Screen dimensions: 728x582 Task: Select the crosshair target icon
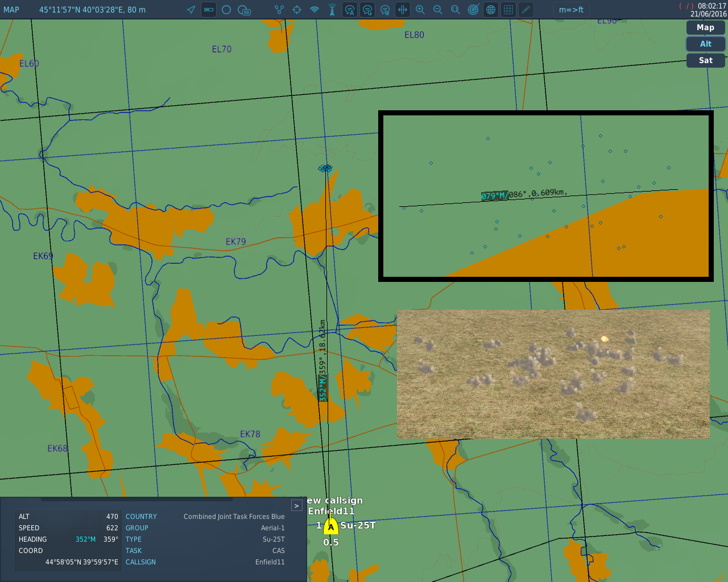[x=297, y=10]
